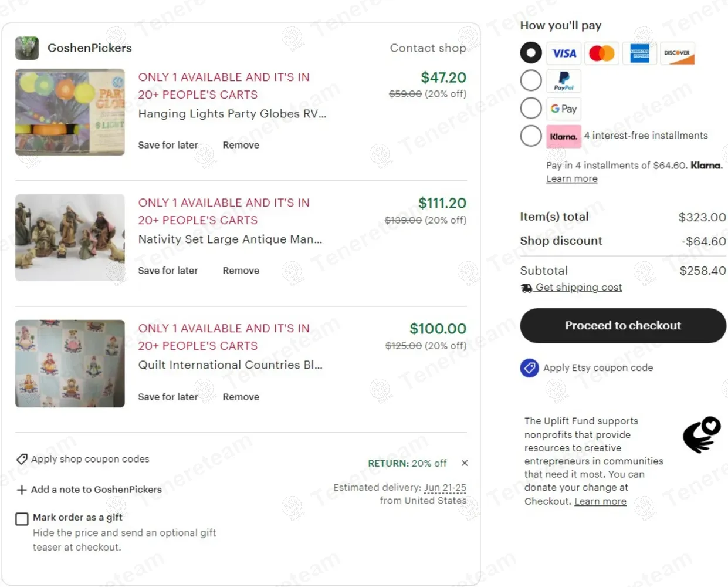Click the Visa card logo
This screenshot has height=587, width=728.
[x=564, y=53]
